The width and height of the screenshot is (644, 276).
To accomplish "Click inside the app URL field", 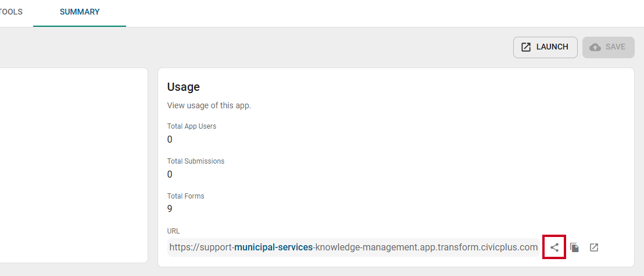I will pyautogui.click(x=353, y=247).
